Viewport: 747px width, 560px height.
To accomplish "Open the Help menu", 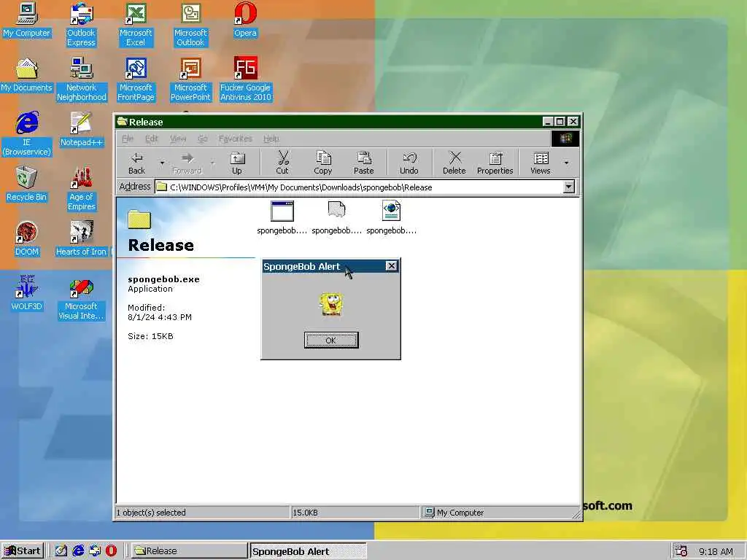I will (271, 139).
